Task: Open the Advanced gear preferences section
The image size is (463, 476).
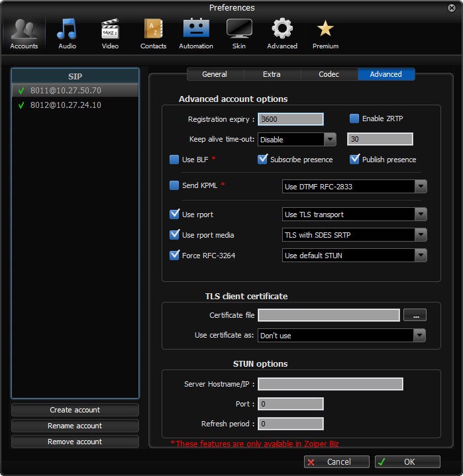Action: (x=282, y=34)
